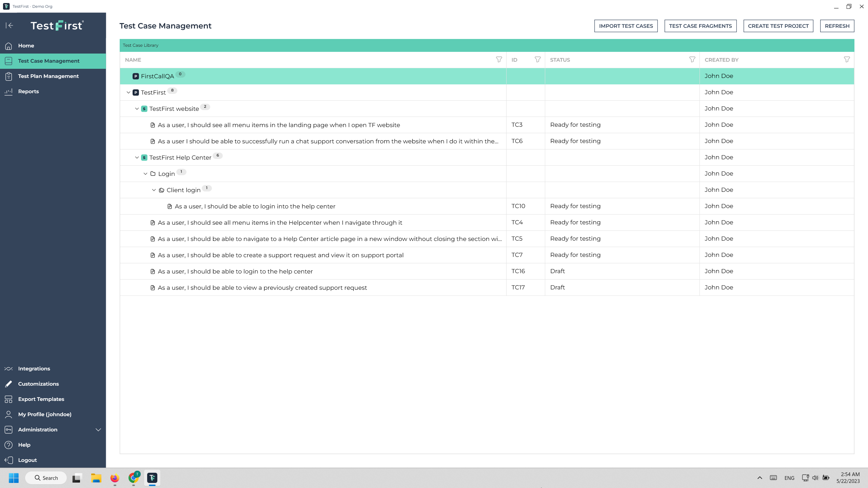Viewport: 868px width, 488px height.
Task: Click the Created By filter icon
Action: pos(847,60)
